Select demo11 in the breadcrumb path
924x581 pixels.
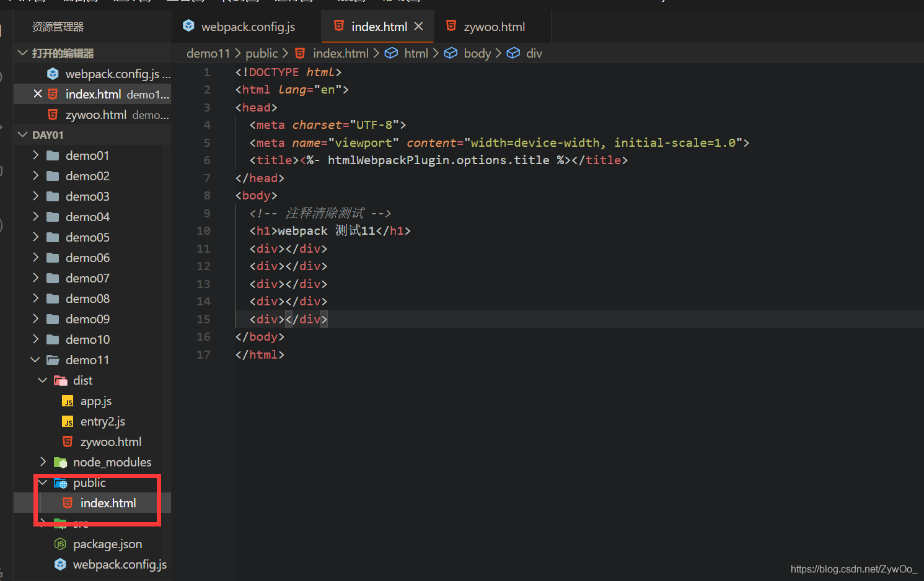(208, 53)
